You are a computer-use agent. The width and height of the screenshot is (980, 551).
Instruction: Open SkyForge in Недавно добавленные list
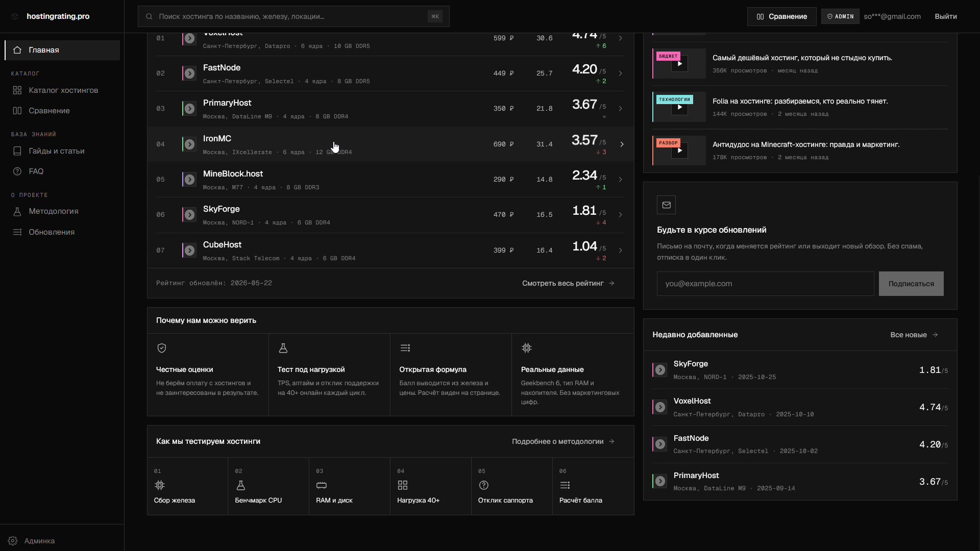pos(800,370)
